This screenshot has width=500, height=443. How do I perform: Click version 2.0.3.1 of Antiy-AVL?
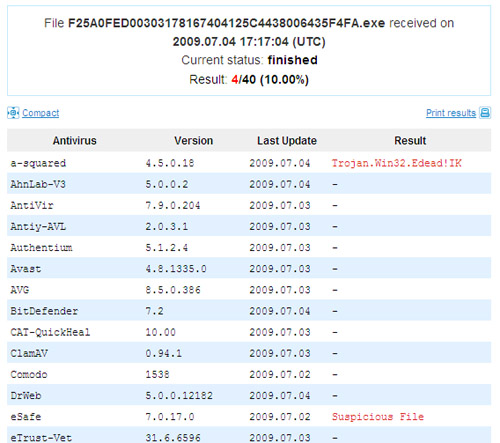point(167,226)
